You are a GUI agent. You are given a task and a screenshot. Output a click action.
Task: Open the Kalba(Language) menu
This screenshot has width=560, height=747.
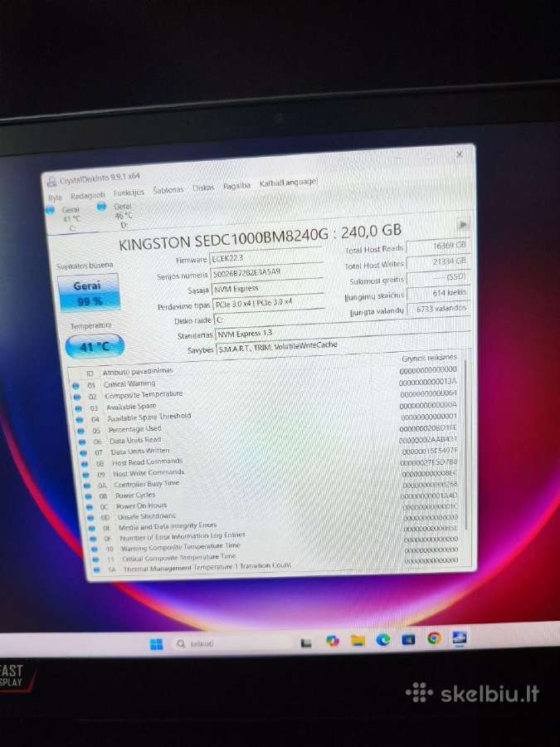[x=289, y=183]
